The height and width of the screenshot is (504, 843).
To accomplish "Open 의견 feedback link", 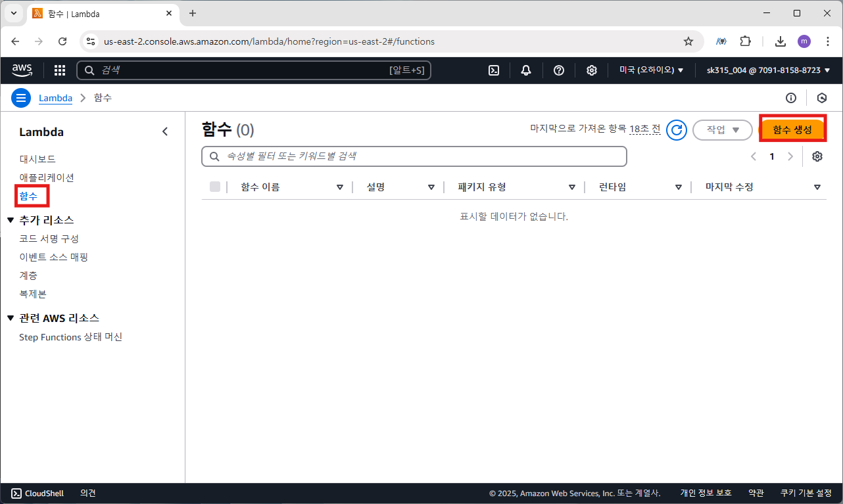I will tap(88, 493).
